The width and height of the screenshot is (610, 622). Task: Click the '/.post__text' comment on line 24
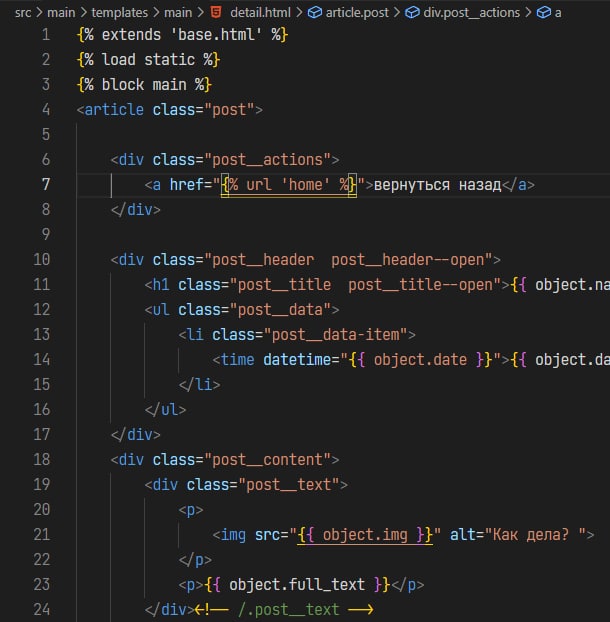coord(288,610)
